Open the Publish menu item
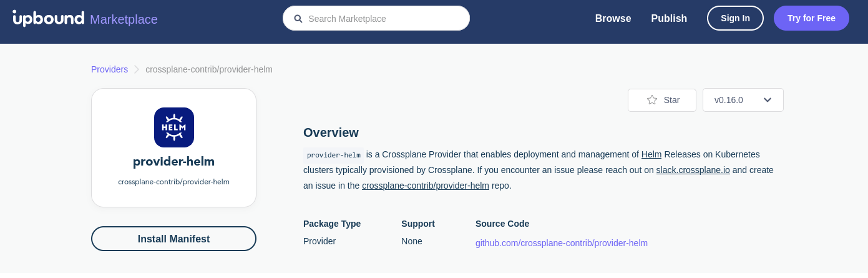The width and height of the screenshot is (868, 278). pos(669,19)
